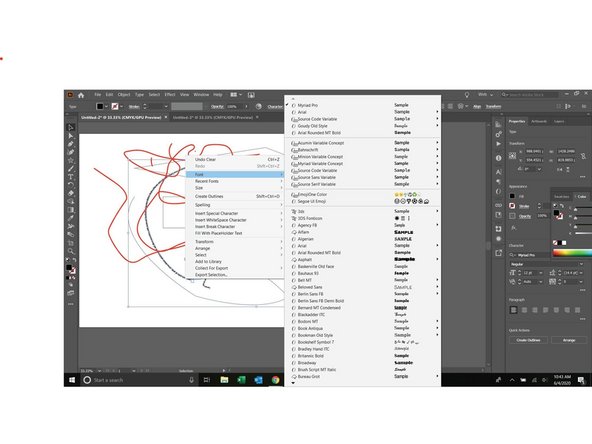The height and width of the screenshot is (444, 592).
Task: Click Align left paragraph button
Action: [513, 310]
